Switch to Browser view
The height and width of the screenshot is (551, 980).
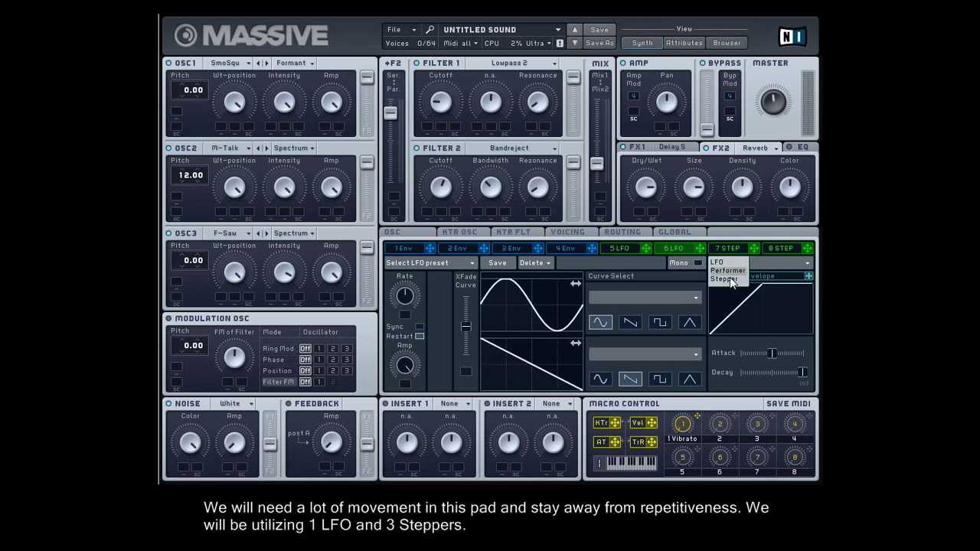pos(727,44)
